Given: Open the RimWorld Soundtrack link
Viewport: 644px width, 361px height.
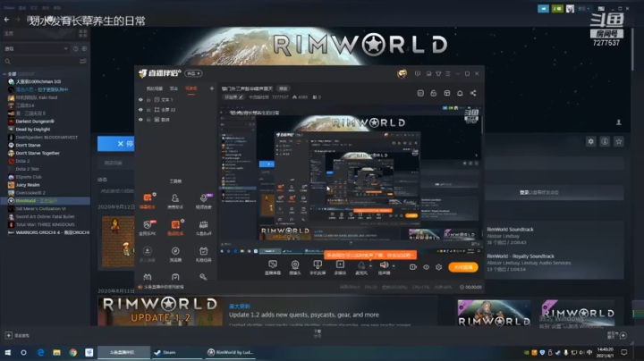Looking at the screenshot, I should coord(510,230).
